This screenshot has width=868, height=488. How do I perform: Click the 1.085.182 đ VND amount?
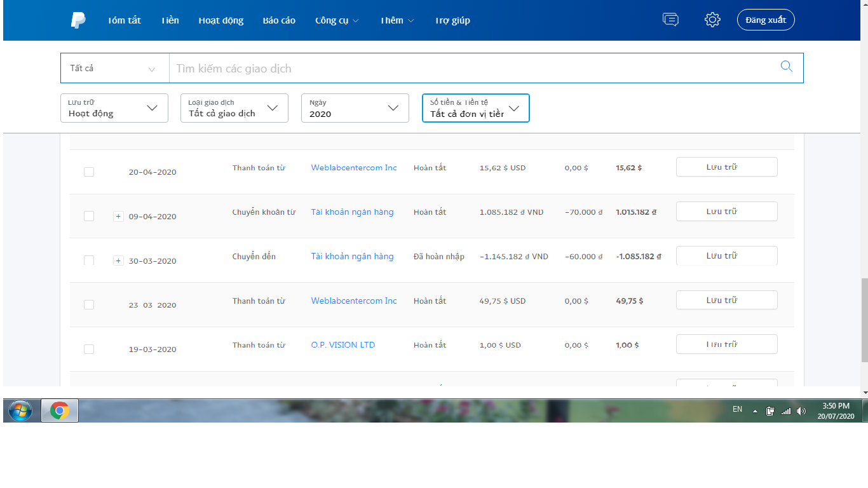[512, 212]
